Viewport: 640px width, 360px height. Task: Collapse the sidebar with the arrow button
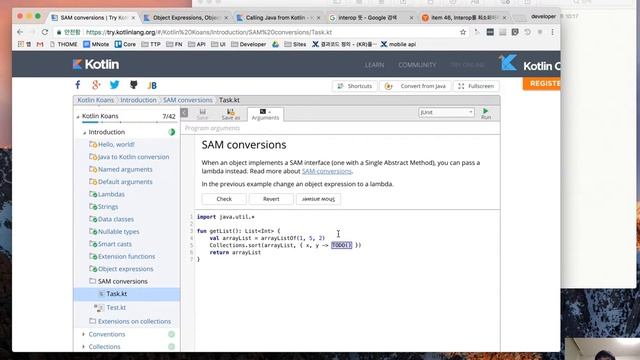184,113
